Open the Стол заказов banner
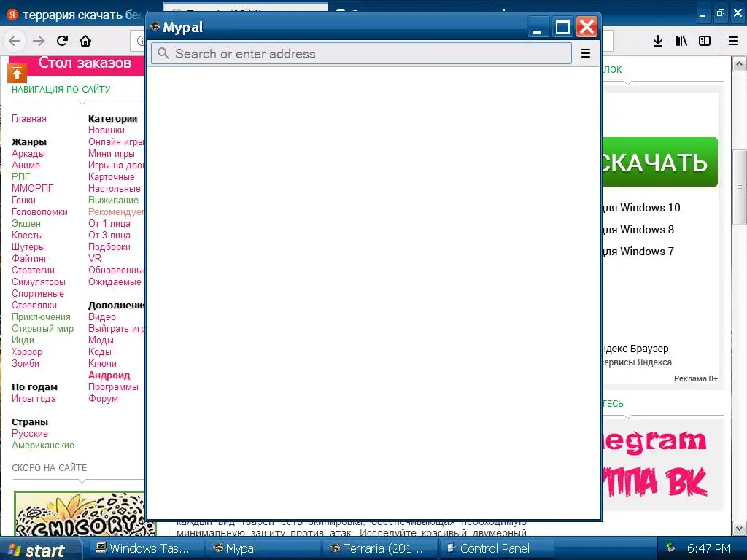Viewport: 747px width, 560px height. pyautogui.click(x=77, y=66)
